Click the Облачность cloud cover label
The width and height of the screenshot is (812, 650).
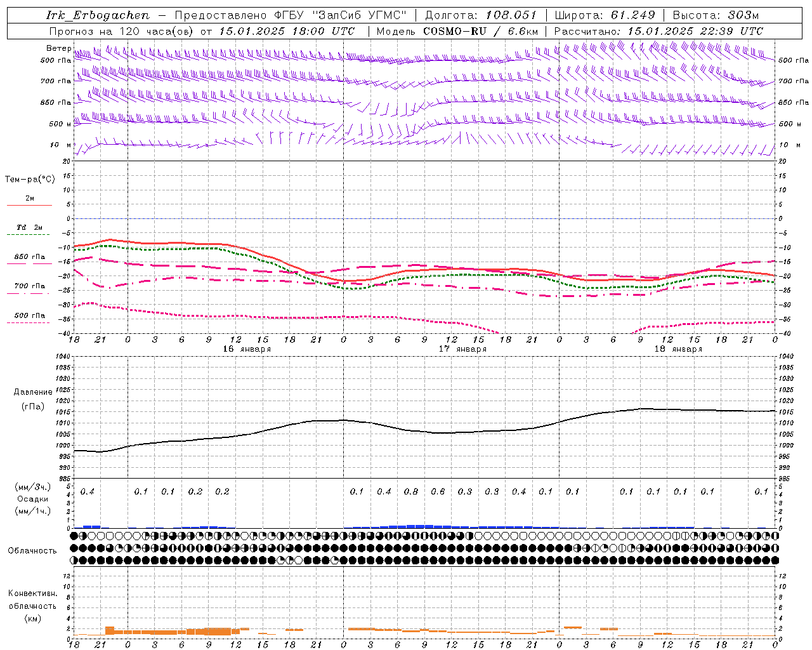(32, 550)
